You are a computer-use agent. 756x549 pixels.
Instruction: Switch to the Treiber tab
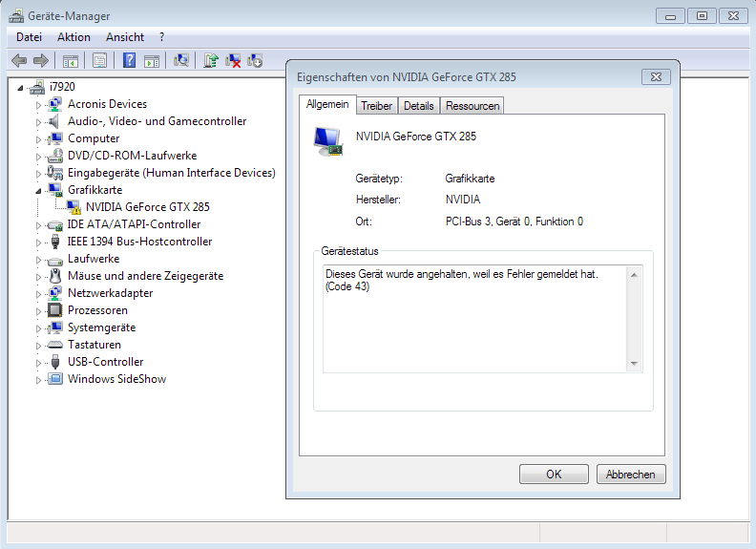(x=376, y=106)
